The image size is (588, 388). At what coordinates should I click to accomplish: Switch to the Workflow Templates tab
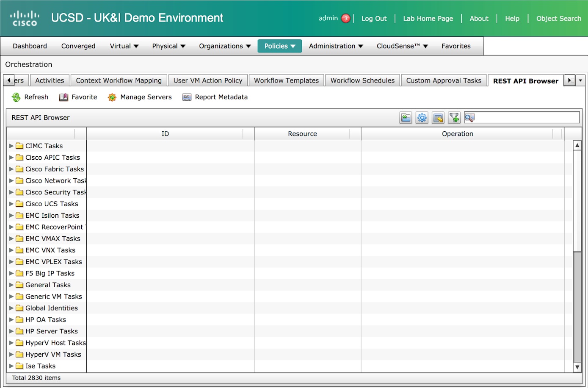286,80
